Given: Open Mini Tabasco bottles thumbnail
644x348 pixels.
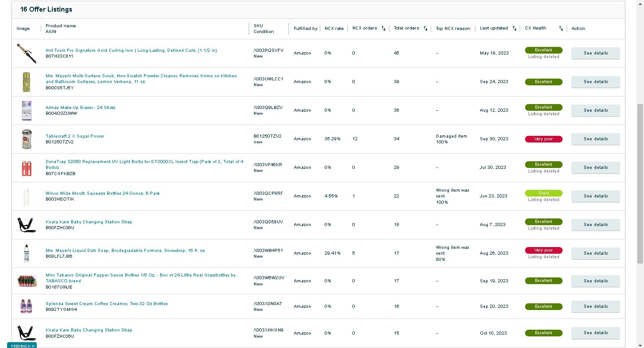Looking at the screenshot, I should pyautogui.click(x=26, y=281).
